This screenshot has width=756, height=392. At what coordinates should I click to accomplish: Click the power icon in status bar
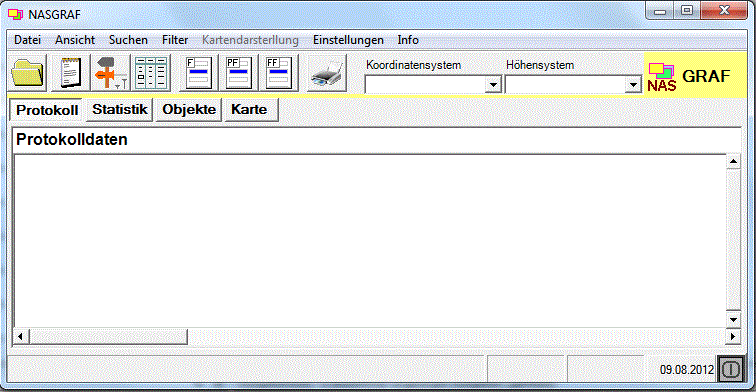tap(731, 369)
